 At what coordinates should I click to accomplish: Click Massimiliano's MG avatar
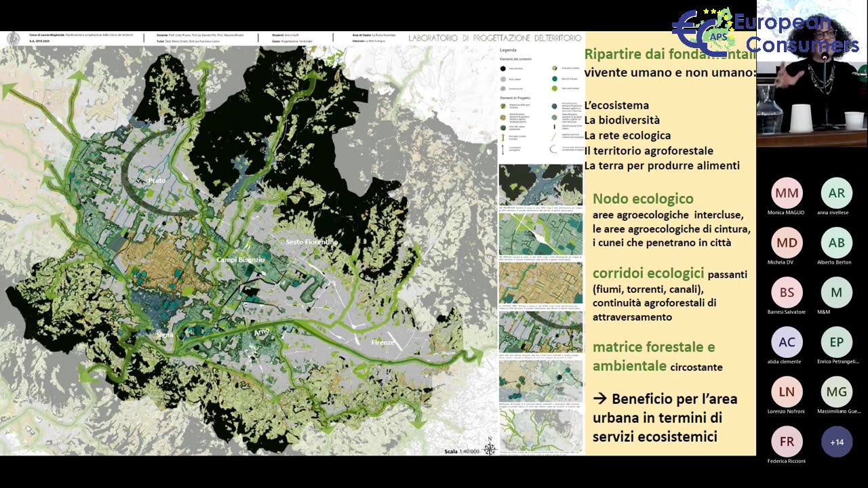(x=837, y=392)
